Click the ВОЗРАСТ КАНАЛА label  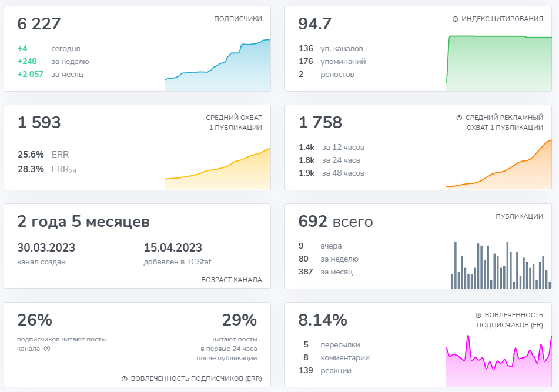tap(232, 280)
